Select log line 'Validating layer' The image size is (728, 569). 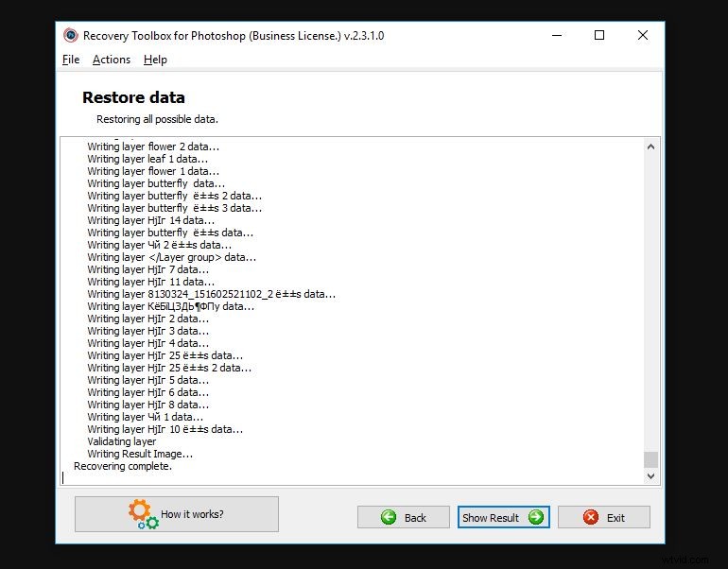tap(122, 441)
